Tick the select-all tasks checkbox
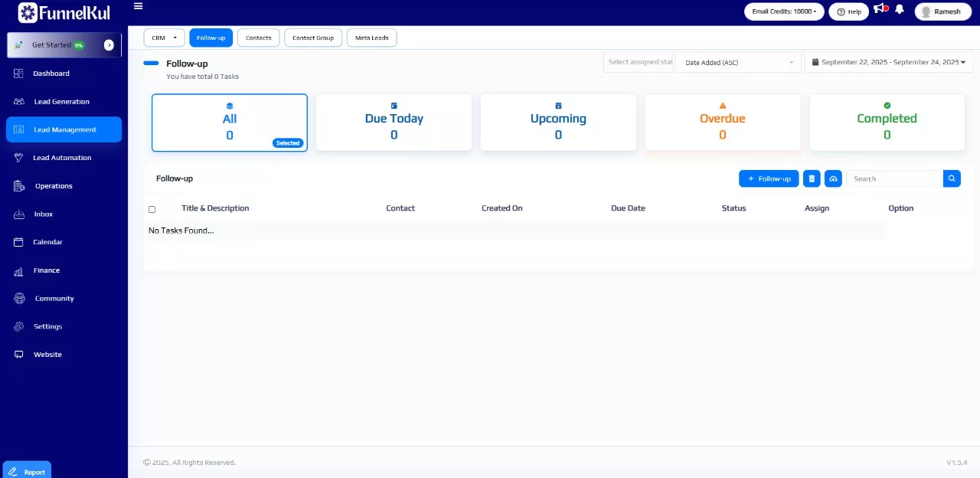 [152, 209]
